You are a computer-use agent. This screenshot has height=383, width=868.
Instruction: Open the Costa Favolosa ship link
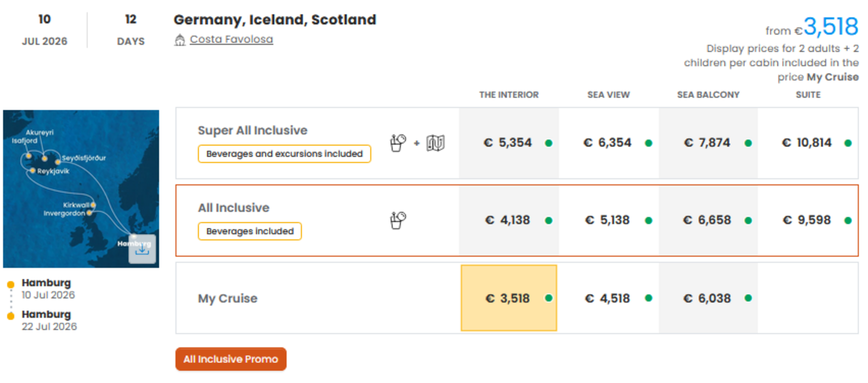click(x=231, y=39)
